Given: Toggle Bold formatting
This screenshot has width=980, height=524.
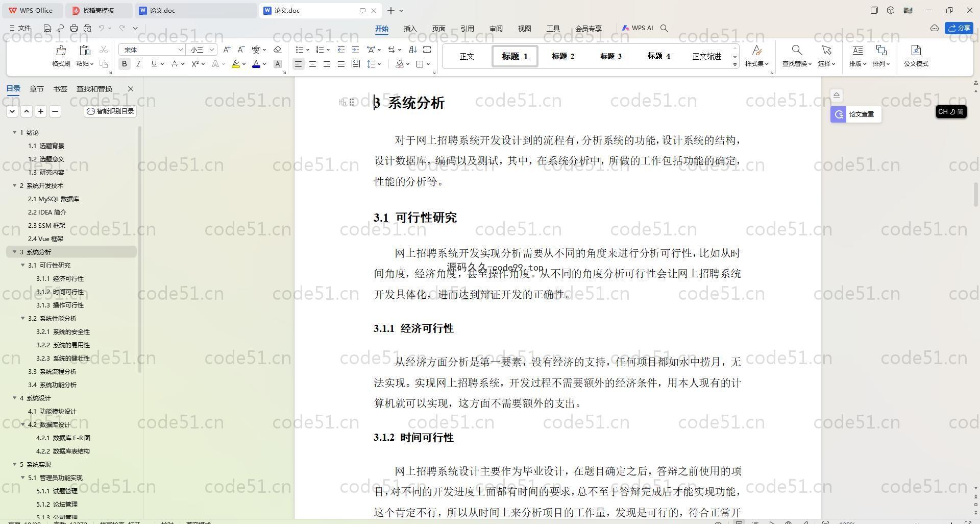Looking at the screenshot, I should pos(124,64).
